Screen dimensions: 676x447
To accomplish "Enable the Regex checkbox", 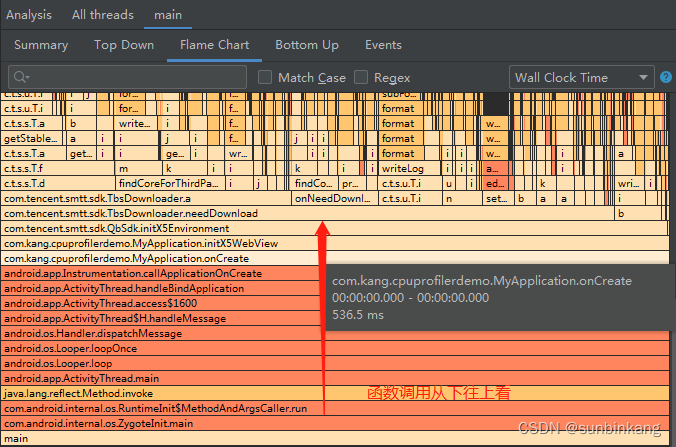I will point(361,77).
